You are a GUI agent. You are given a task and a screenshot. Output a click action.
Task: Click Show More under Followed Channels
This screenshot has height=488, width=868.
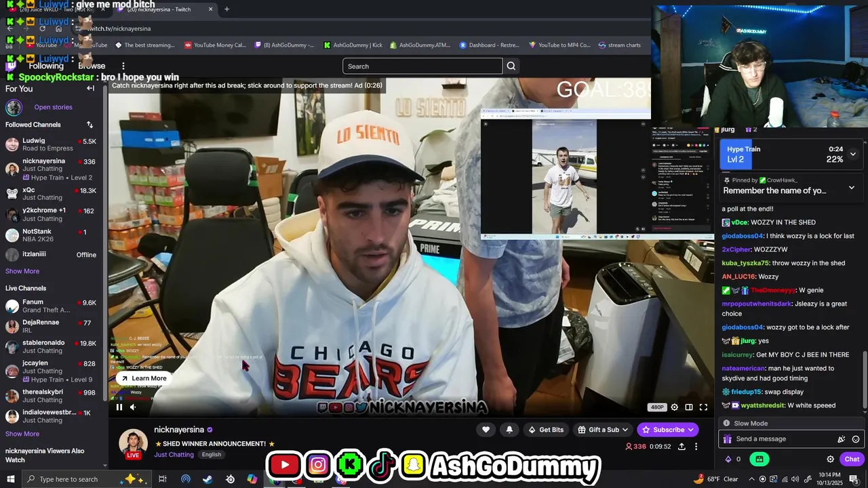click(x=22, y=271)
